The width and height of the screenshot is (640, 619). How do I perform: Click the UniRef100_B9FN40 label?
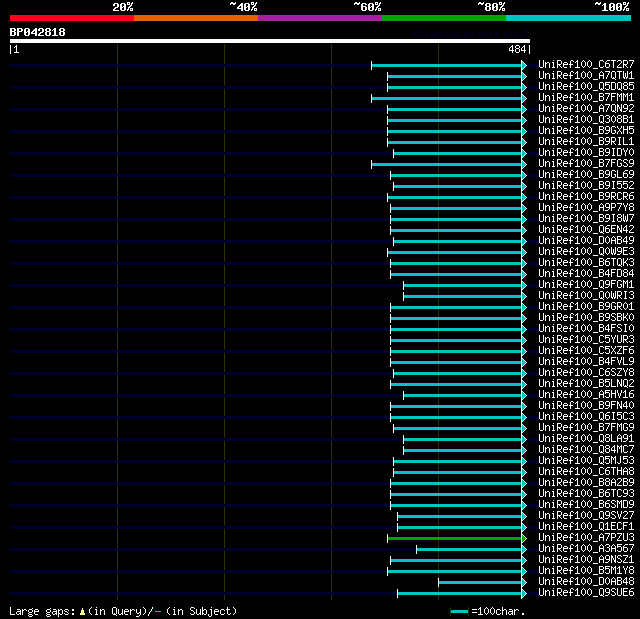coord(586,406)
